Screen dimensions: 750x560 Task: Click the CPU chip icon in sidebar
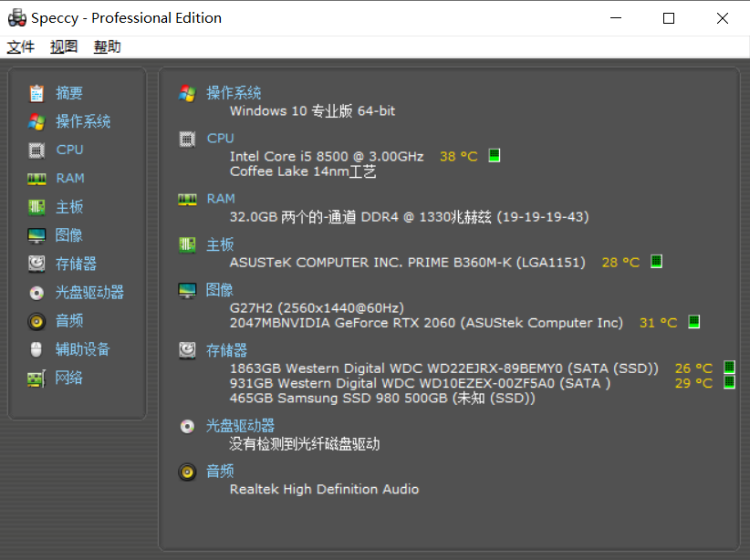[x=36, y=150]
